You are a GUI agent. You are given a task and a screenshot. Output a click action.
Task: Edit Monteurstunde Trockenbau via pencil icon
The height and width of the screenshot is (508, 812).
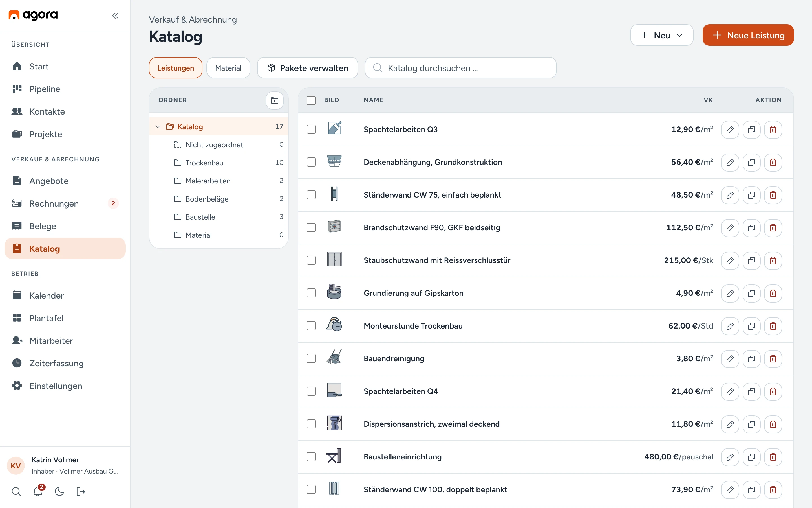730,326
